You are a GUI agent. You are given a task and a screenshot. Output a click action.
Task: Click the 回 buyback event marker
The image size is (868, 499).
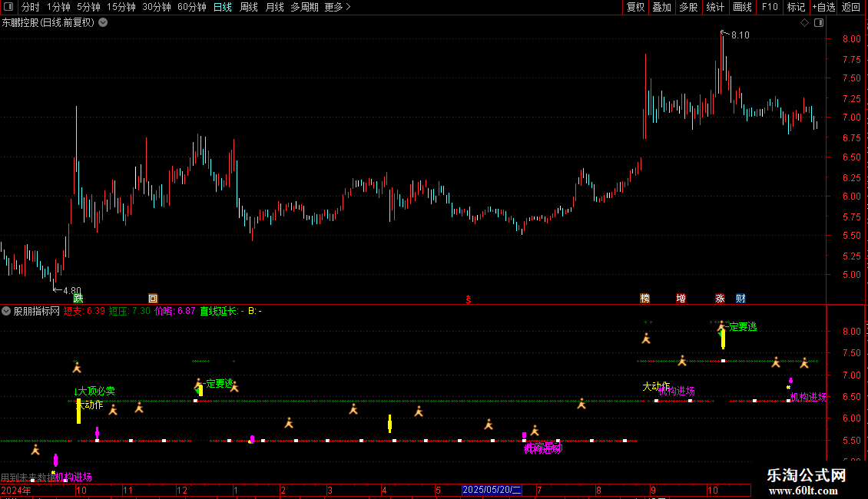click(153, 298)
